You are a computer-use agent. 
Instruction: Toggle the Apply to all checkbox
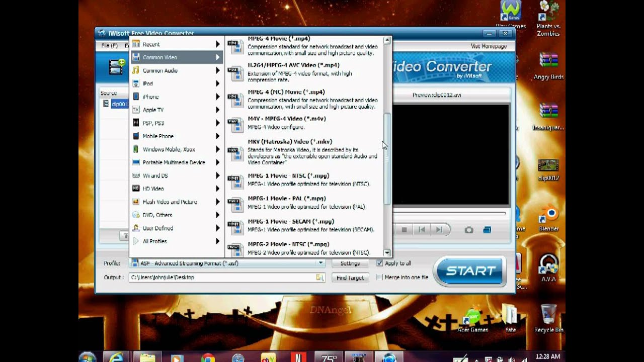click(380, 263)
